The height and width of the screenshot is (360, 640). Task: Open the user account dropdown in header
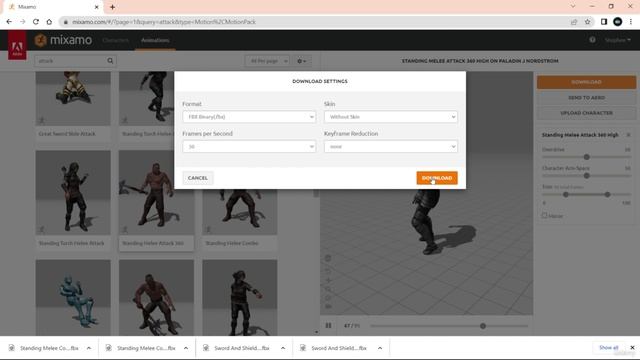(618, 40)
